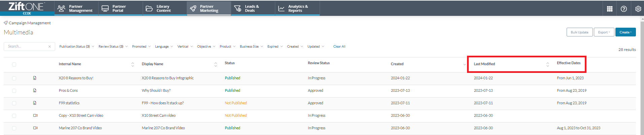Check the box for Copy - X10 Street Cam video
The height and width of the screenshot is (135, 644).
pos(14,116)
